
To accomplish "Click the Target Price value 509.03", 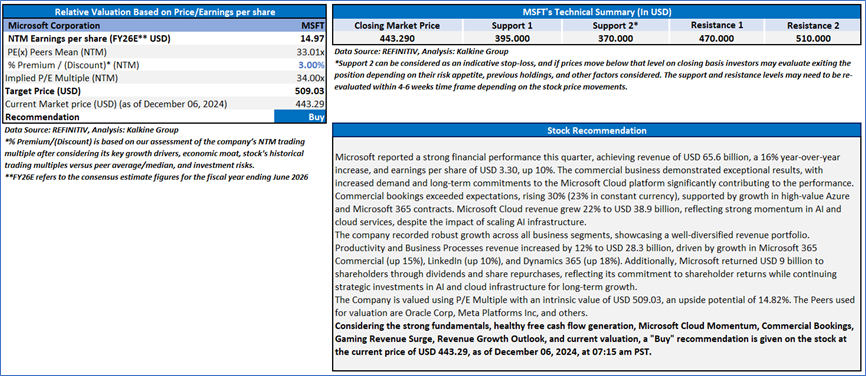I will point(310,91).
